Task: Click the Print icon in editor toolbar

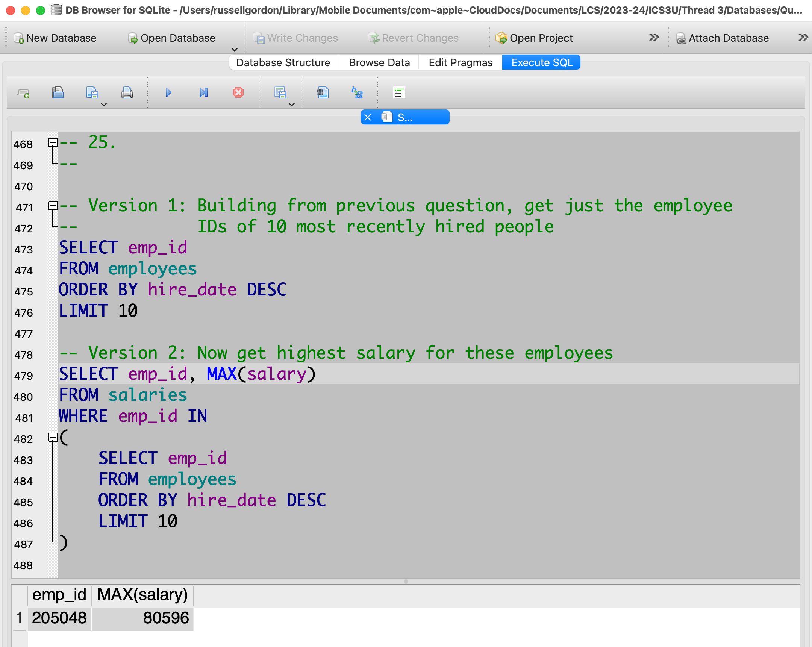Action: tap(127, 92)
